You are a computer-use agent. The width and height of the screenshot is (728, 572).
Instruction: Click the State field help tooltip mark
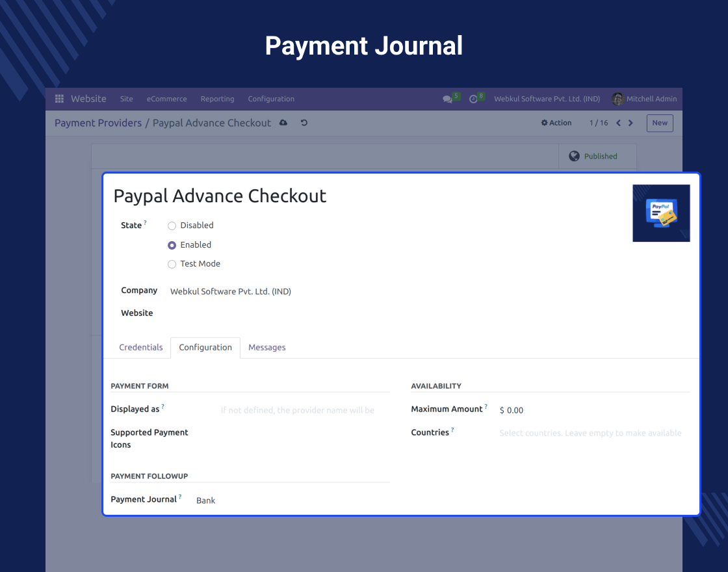(145, 222)
